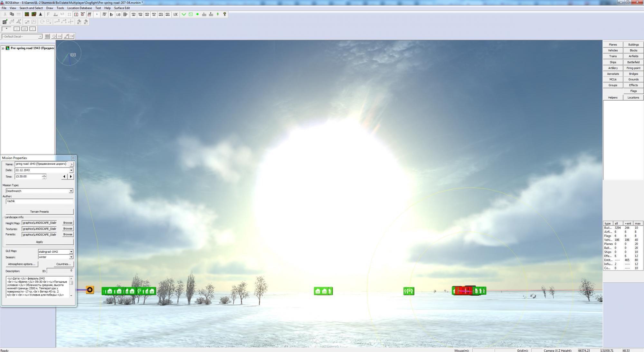Select the MCUs object category
The height and width of the screenshot is (352, 644).
pyautogui.click(x=613, y=80)
